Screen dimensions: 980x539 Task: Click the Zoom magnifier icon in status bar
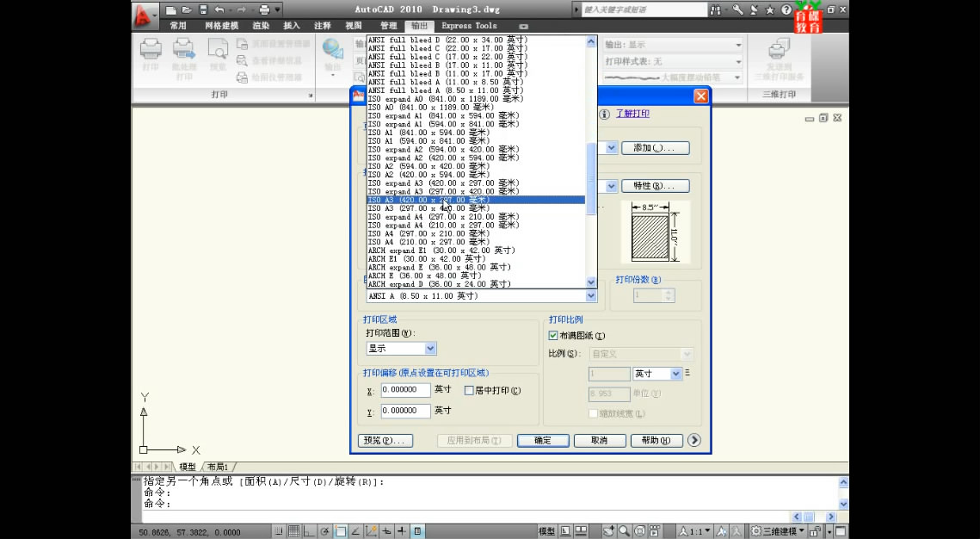[624, 531]
